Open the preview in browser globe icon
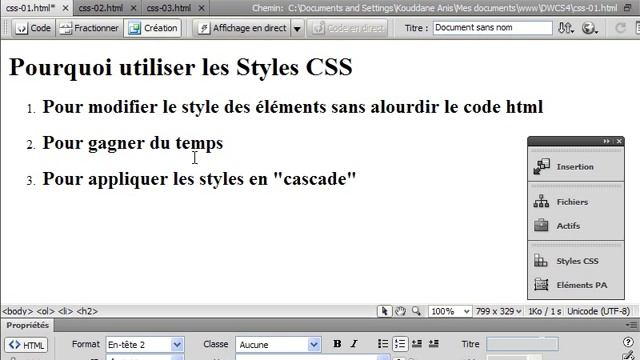The height and width of the screenshot is (360, 640). pos(589,28)
